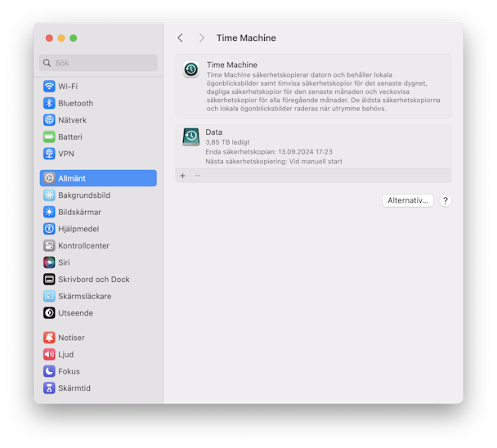497x448 pixels.
Task: Click the Bakgrundsbild flower icon
Action: [x=49, y=195]
